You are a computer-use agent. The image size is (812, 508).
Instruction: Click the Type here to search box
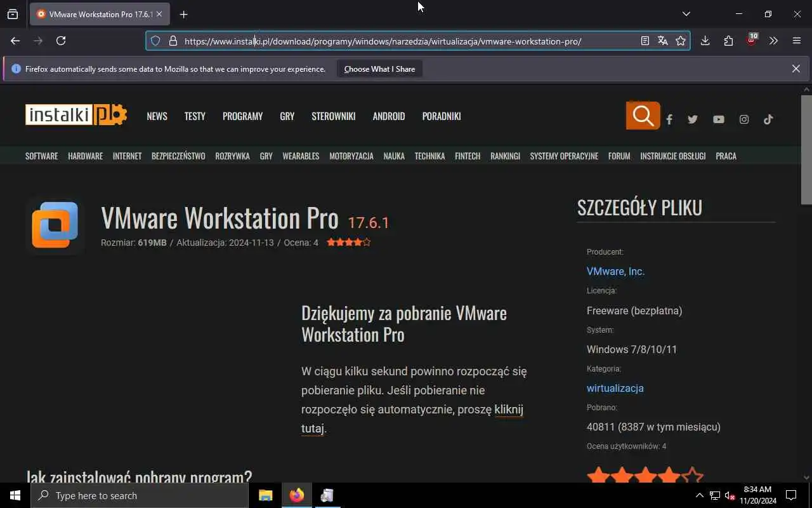point(140,495)
